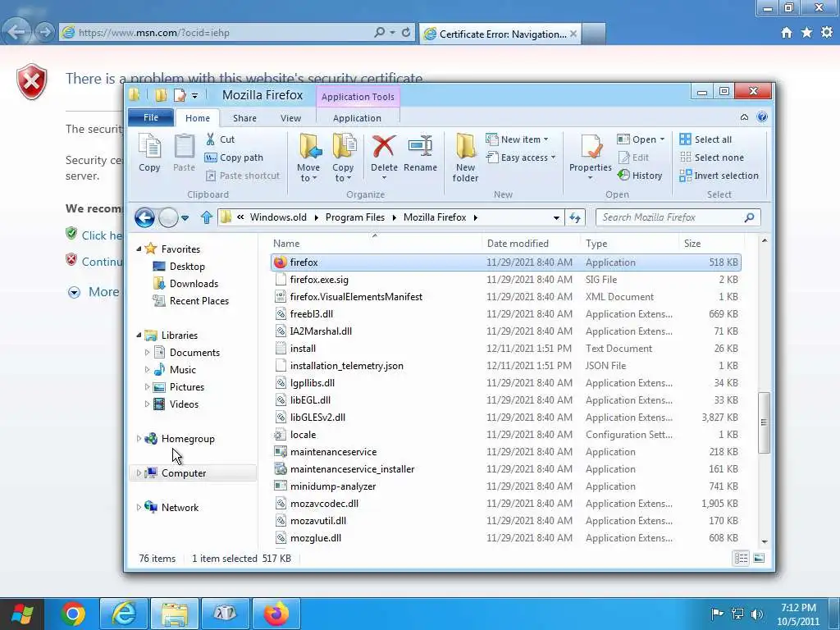The image size is (840, 630).
Task: Switch to the View ribbon tab
Action: 290,118
